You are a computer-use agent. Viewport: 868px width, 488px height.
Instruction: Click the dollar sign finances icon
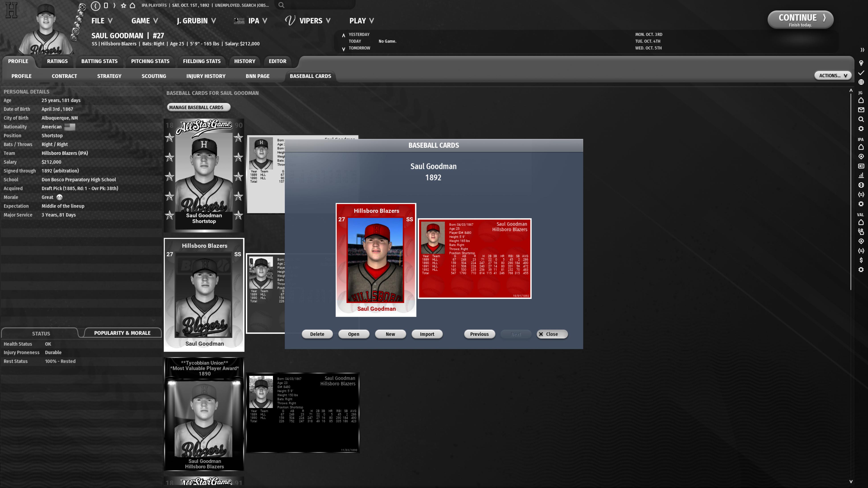point(861,260)
